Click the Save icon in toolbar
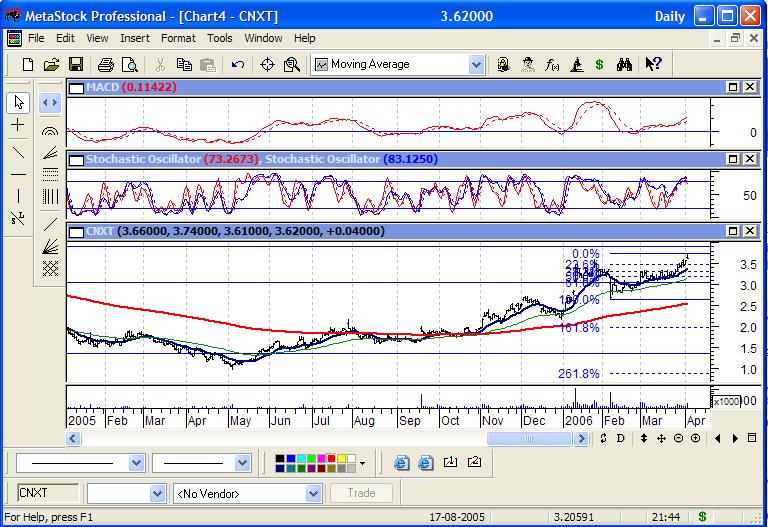 75,64
